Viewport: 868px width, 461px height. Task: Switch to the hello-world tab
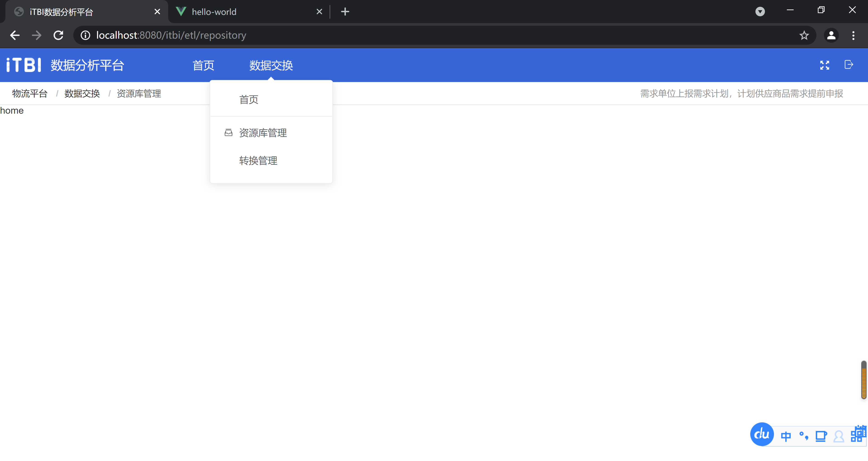click(249, 12)
